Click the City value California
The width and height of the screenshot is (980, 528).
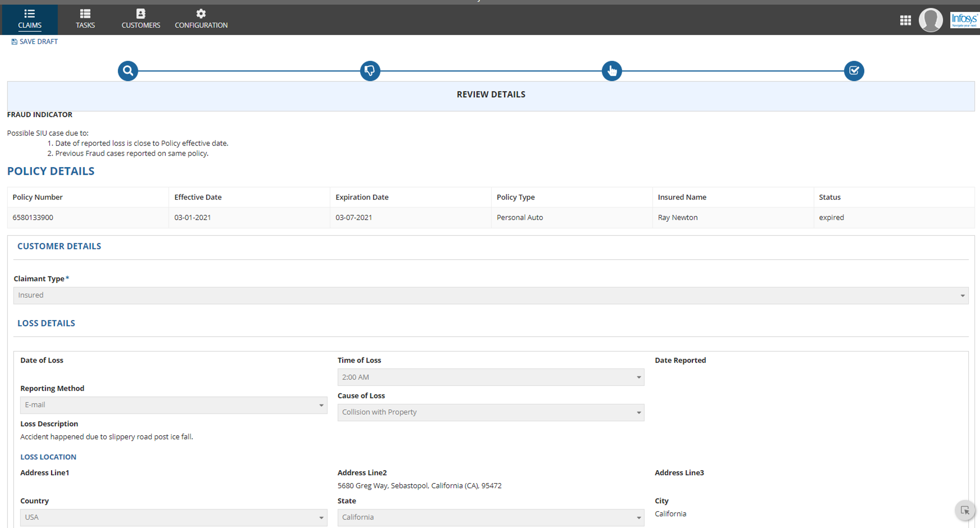click(x=670, y=514)
